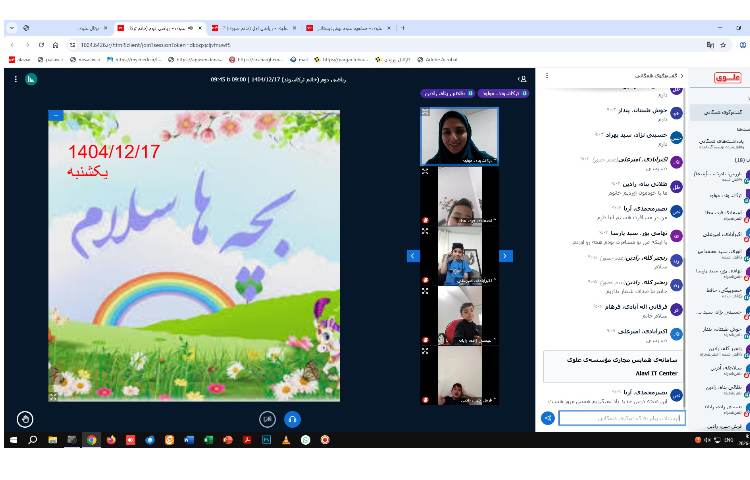
Task: Switch to the fourth browser tab
Action: click(349, 28)
